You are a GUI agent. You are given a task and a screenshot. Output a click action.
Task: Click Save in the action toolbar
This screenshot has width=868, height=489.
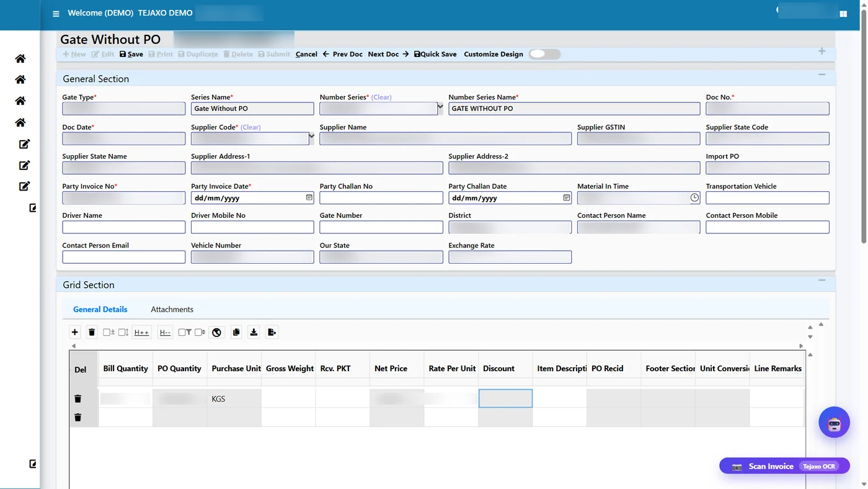pyautogui.click(x=131, y=54)
